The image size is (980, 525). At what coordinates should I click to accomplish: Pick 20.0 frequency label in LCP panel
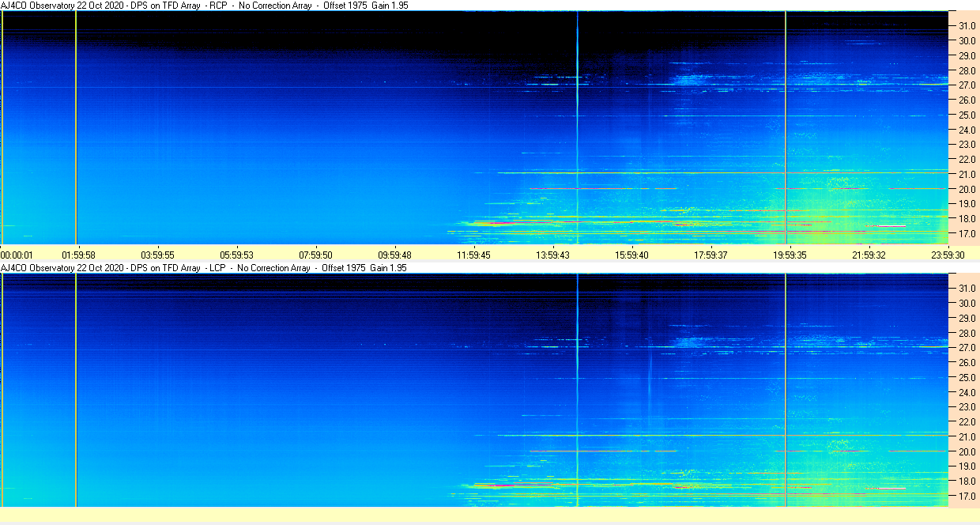(x=967, y=452)
